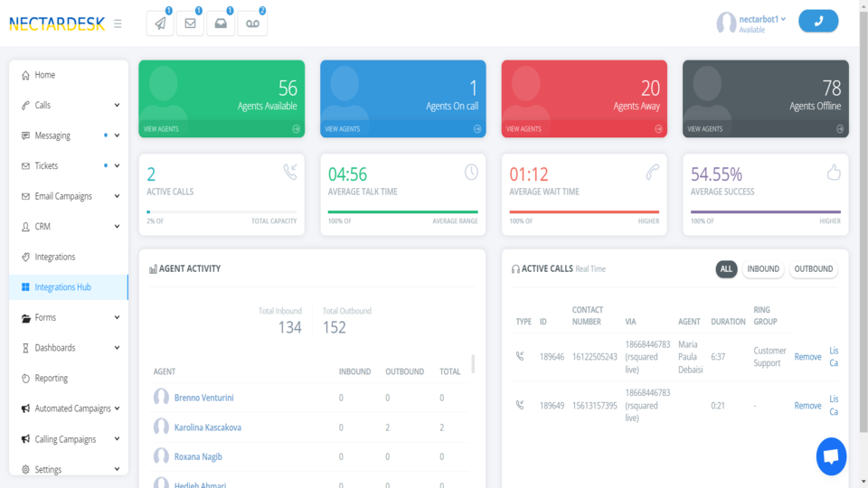Click arrow icon on Agents On call card
Image resolution: width=868 pixels, height=488 pixels.
coord(477,129)
